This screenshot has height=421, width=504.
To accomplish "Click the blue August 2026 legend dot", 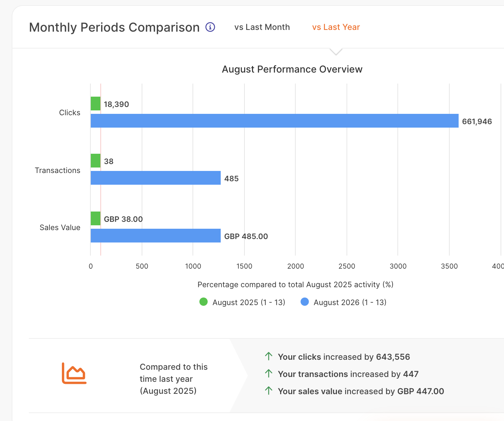I will (x=305, y=302).
